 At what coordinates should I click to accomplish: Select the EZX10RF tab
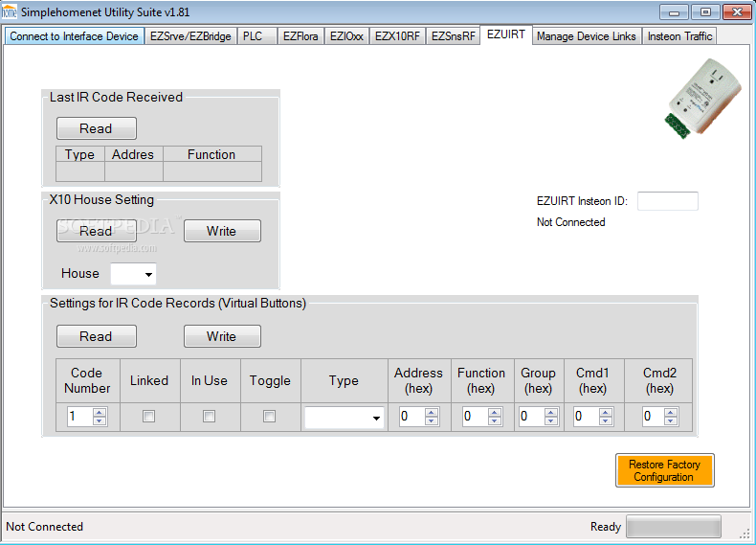(397, 36)
